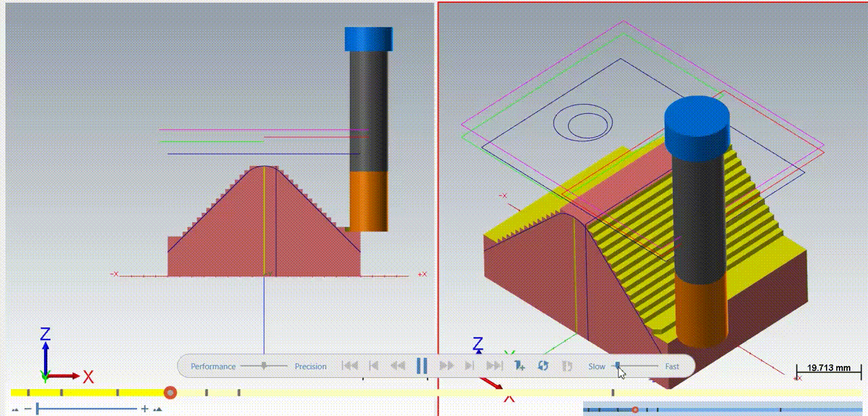The height and width of the screenshot is (416, 868).
Task: Zoom out timeline with minus button
Action: tap(28, 409)
